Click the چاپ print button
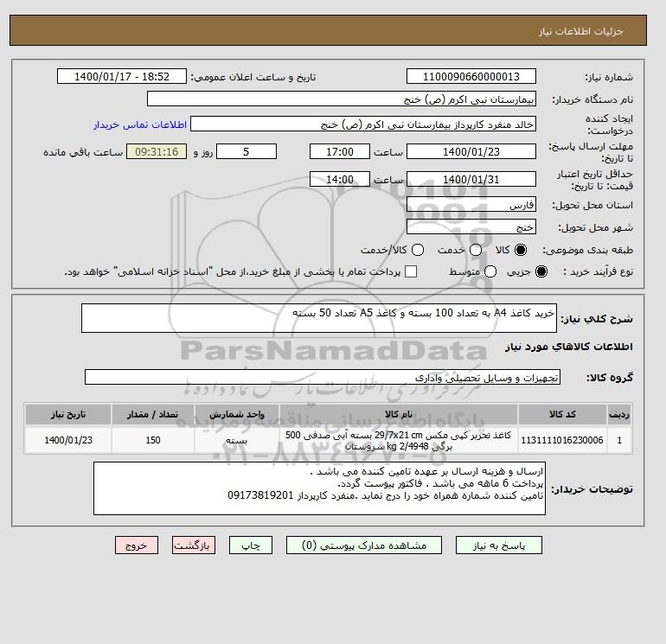This screenshot has width=666, height=644. [x=251, y=545]
